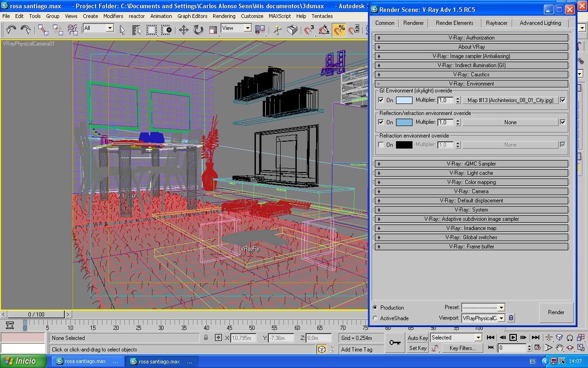Toggle the 3D Snaps magnet icon
The width and height of the screenshot is (588, 368).
pos(310,30)
